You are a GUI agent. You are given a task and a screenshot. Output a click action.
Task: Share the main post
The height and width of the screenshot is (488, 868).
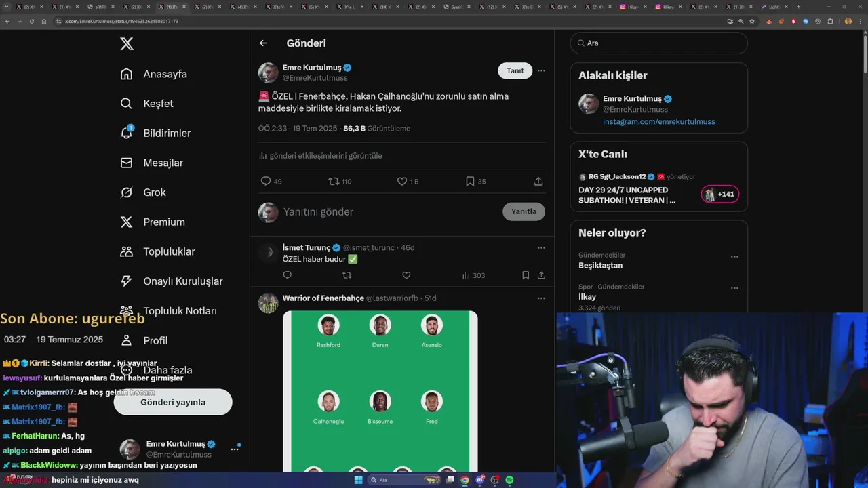[x=538, y=181]
